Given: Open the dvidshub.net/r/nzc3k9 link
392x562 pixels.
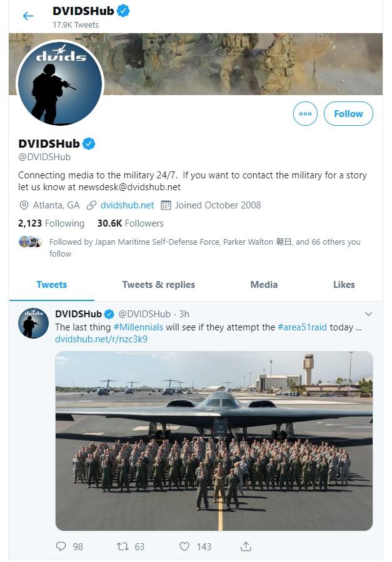Looking at the screenshot, I should (x=101, y=339).
